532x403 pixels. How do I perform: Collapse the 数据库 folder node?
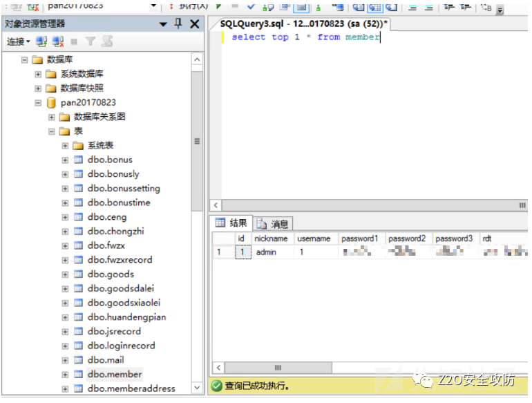click(24, 60)
